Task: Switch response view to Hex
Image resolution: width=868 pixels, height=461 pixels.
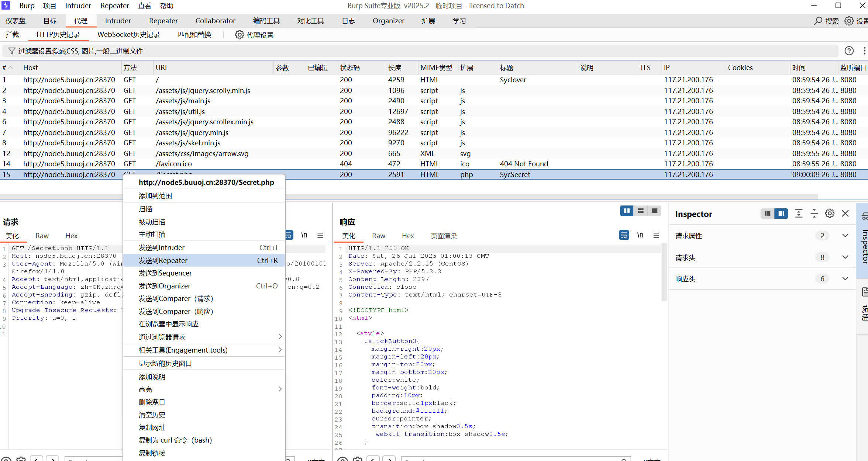Action: pyautogui.click(x=408, y=236)
